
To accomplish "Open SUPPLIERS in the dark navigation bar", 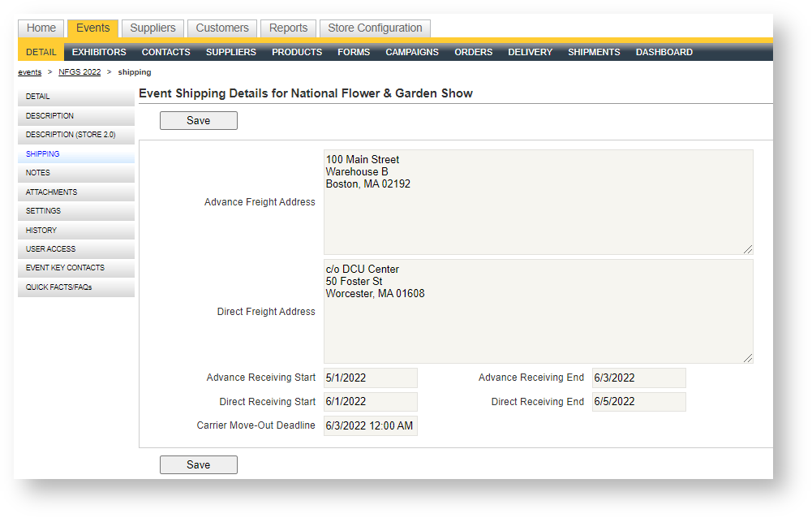I will [231, 52].
